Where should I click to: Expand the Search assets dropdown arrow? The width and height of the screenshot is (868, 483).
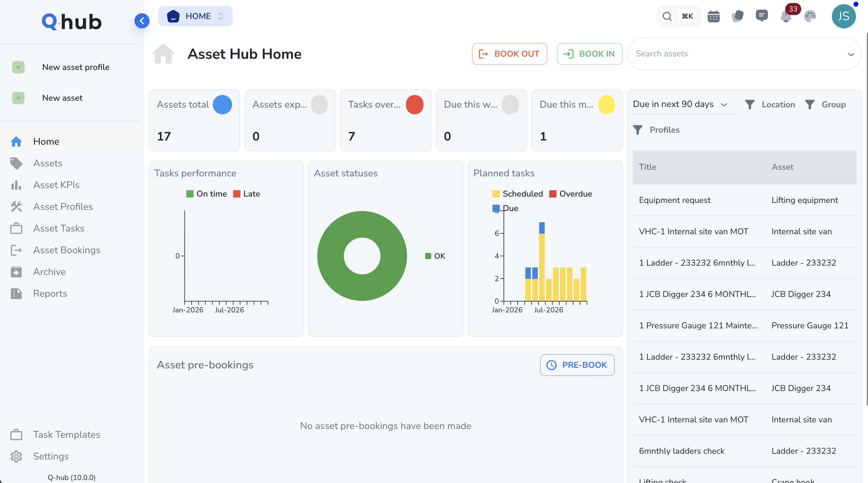tap(851, 54)
